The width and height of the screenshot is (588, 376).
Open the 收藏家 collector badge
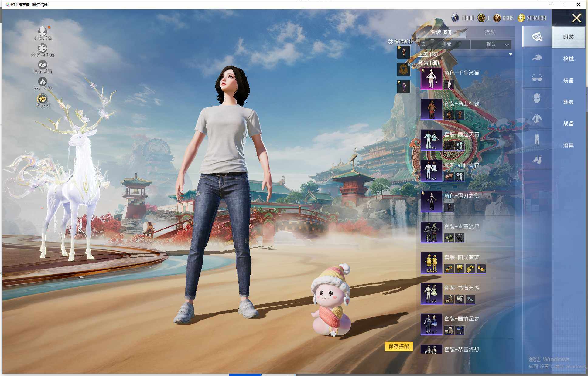[x=43, y=99]
